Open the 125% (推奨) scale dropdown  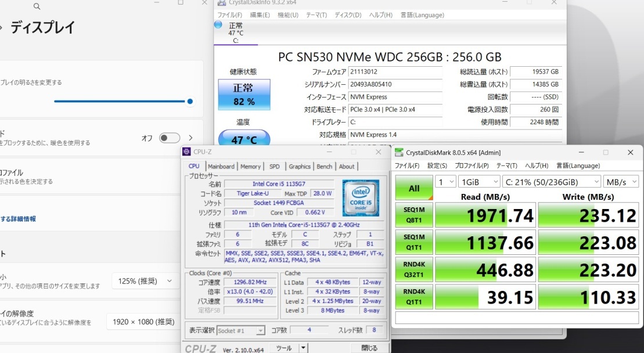point(145,281)
